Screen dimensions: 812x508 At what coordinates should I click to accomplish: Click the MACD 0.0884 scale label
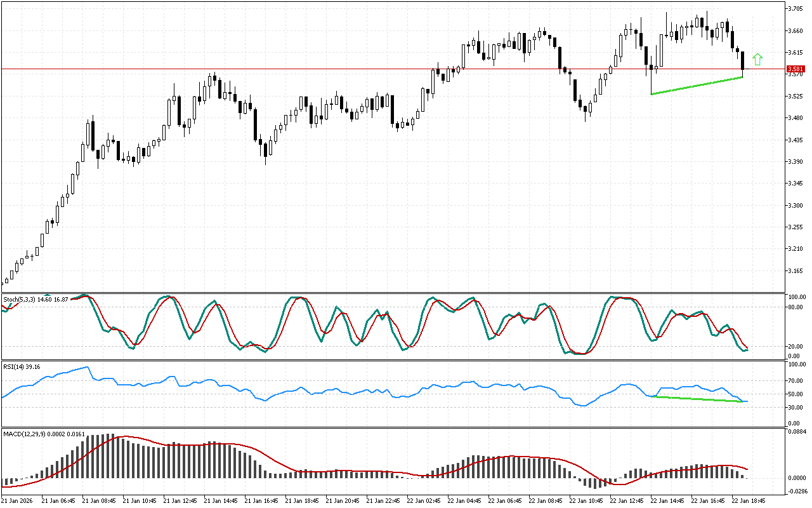(x=796, y=432)
